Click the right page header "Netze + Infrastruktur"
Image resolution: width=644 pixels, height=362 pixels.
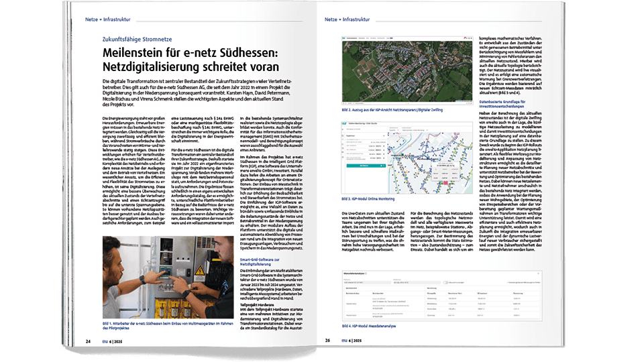pyautogui.click(x=347, y=19)
